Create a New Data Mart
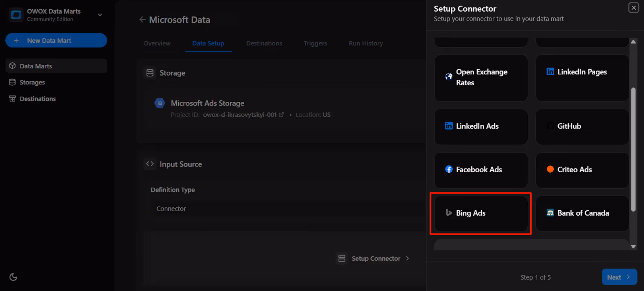 click(56, 40)
